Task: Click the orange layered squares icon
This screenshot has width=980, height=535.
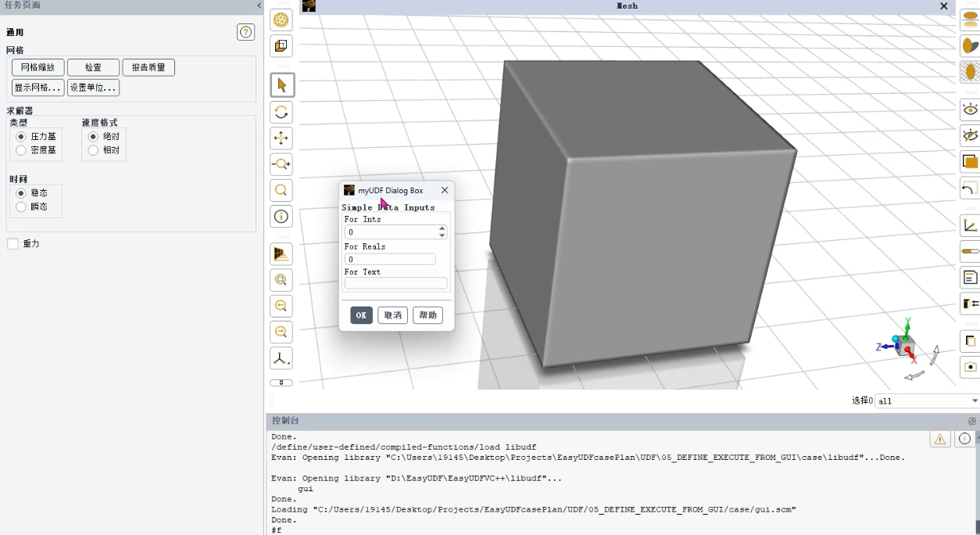Action: point(971,162)
